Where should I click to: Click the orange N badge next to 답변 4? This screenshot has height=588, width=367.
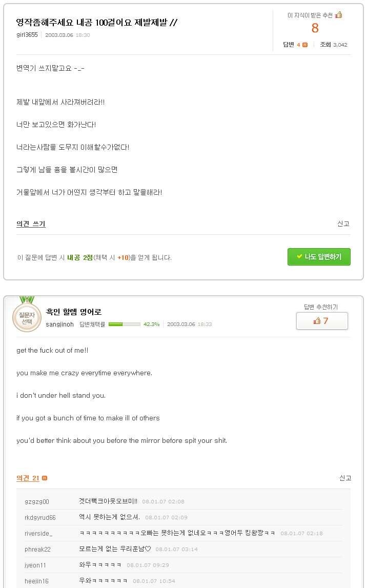point(305,45)
